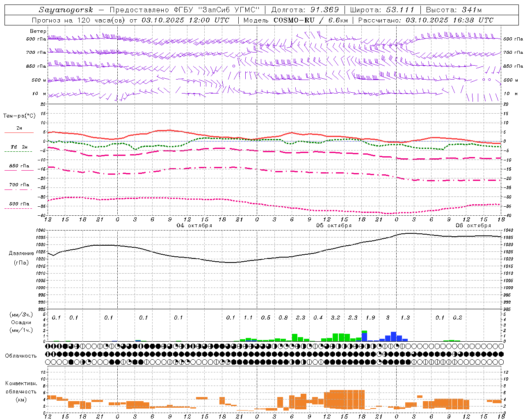Click the Осадки panel label

21,322
